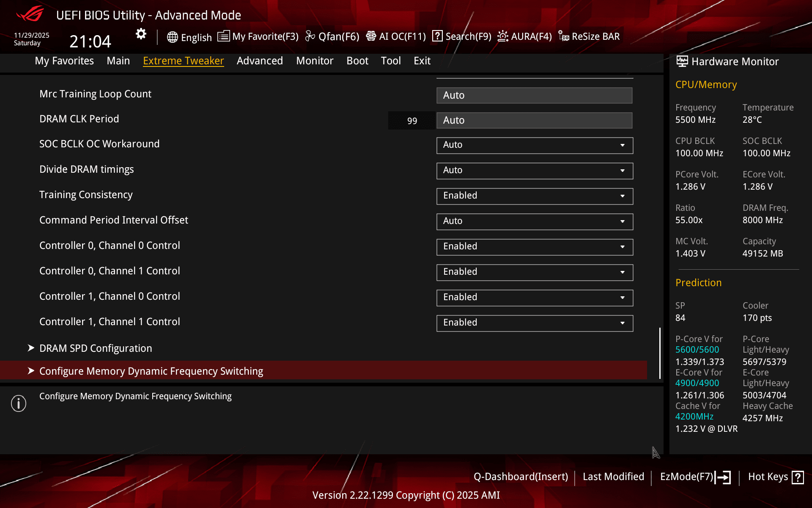Switch to the Monitor tab
The image size is (812, 508).
pyautogui.click(x=315, y=61)
